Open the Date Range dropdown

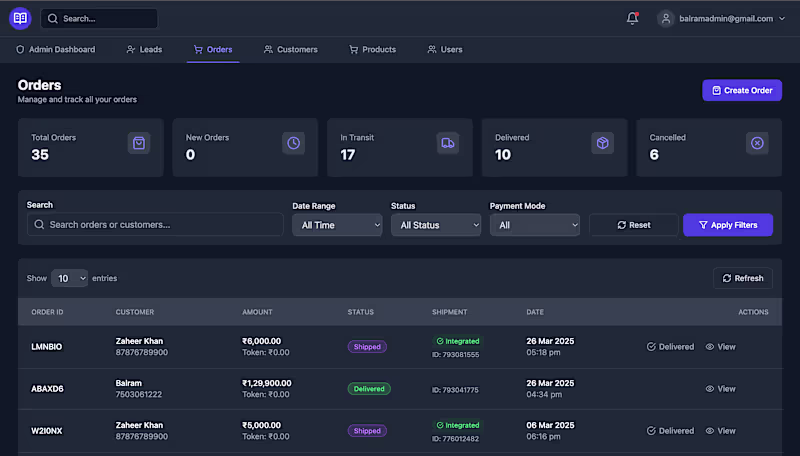click(x=337, y=225)
